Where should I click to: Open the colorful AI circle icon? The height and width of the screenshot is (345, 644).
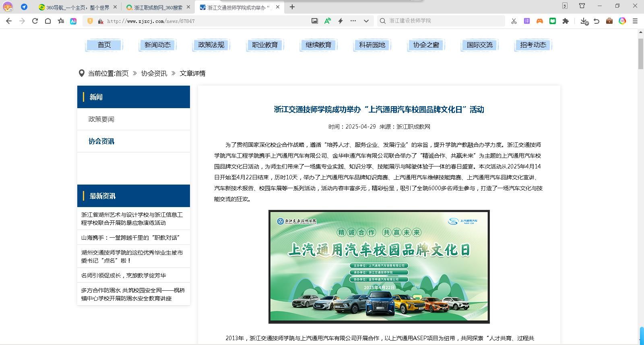[622, 21]
